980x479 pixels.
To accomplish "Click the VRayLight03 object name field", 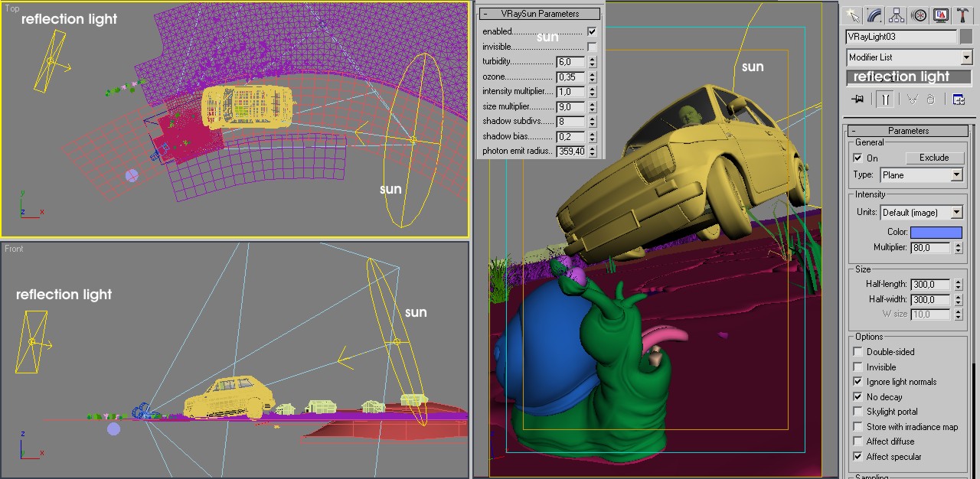I will click(x=901, y=37).
